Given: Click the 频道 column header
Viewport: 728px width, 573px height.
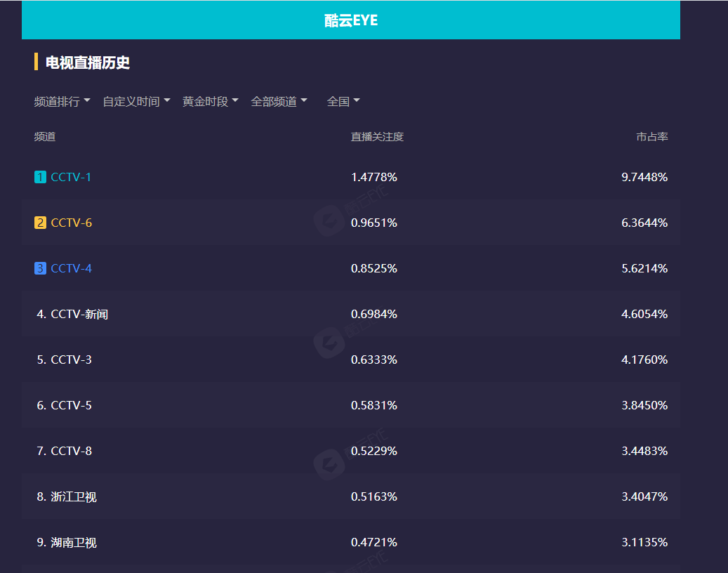Looking at the screenshot, I should tap(44, 136).
